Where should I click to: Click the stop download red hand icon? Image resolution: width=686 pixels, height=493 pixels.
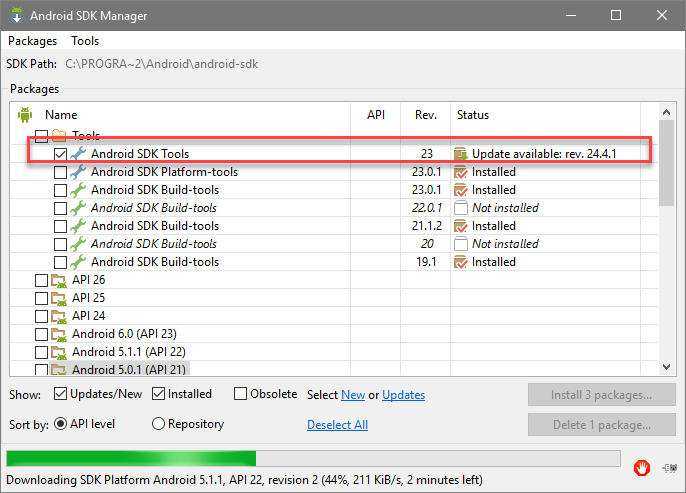pyautogui.click(x=642, y=468)
